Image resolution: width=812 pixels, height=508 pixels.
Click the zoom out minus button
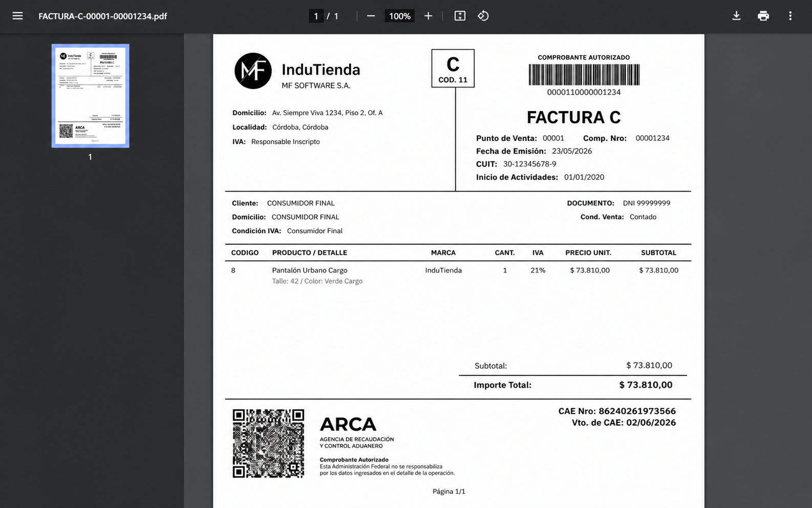click(x=371, y=16)
